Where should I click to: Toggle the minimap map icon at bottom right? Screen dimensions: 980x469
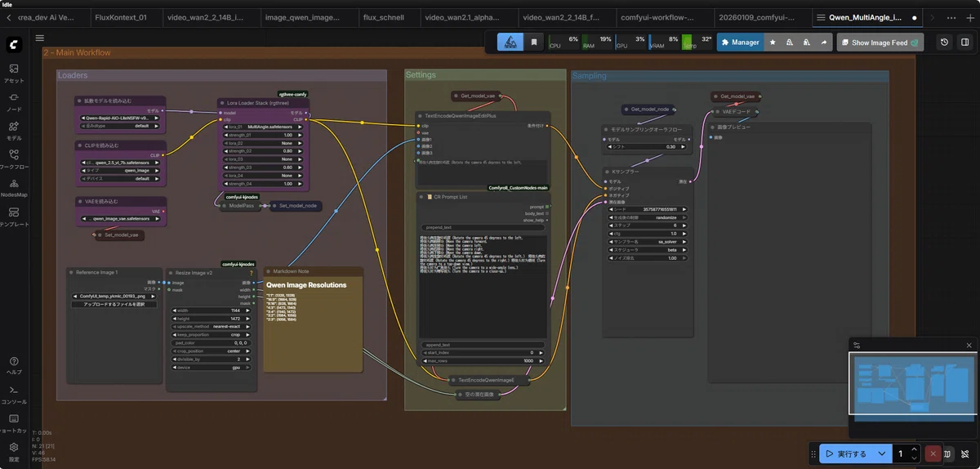[x=948, y=453]
